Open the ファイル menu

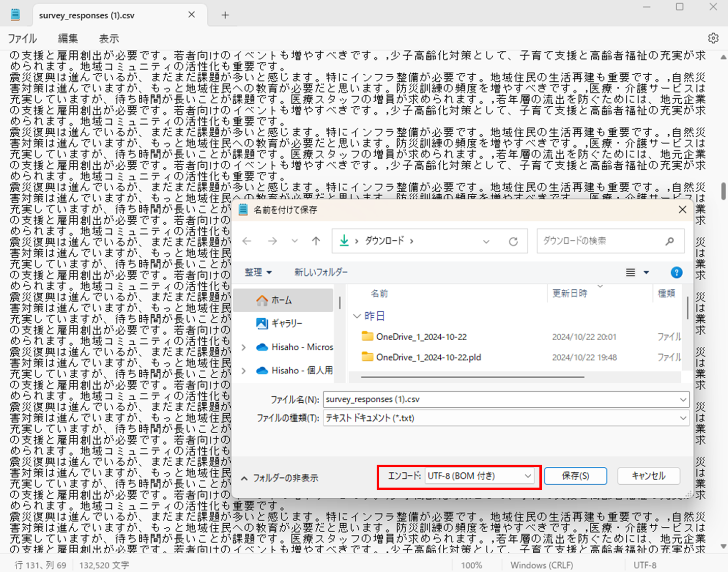[x=22, y=39]
